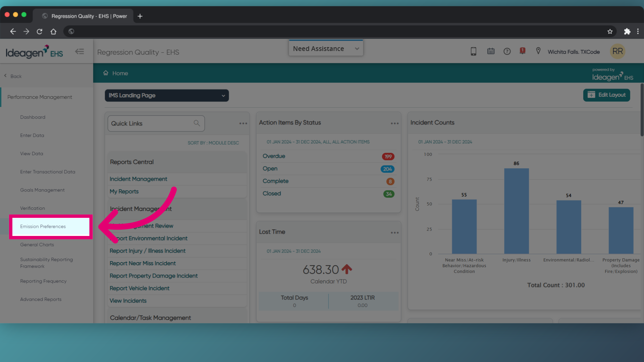Open Action Items By Status three-dot menu
The height and width of the screenshot is (362, 644).
point(394,123)
